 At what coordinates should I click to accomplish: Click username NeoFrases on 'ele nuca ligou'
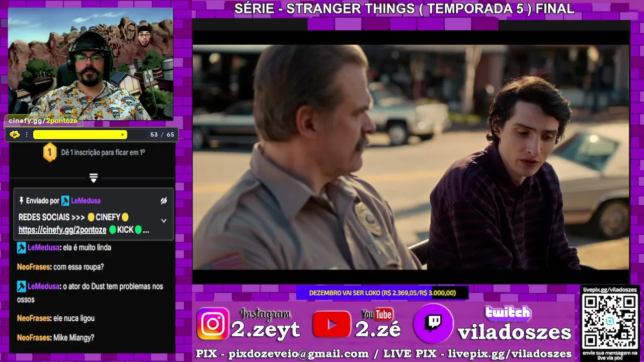pyautogui.click(x=34, y=318)
